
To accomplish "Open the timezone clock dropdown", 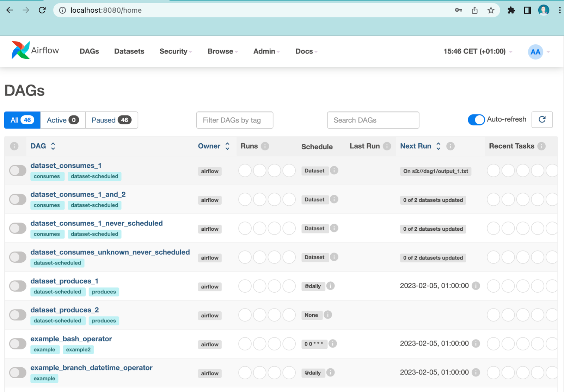I will (x=478, y=51).
